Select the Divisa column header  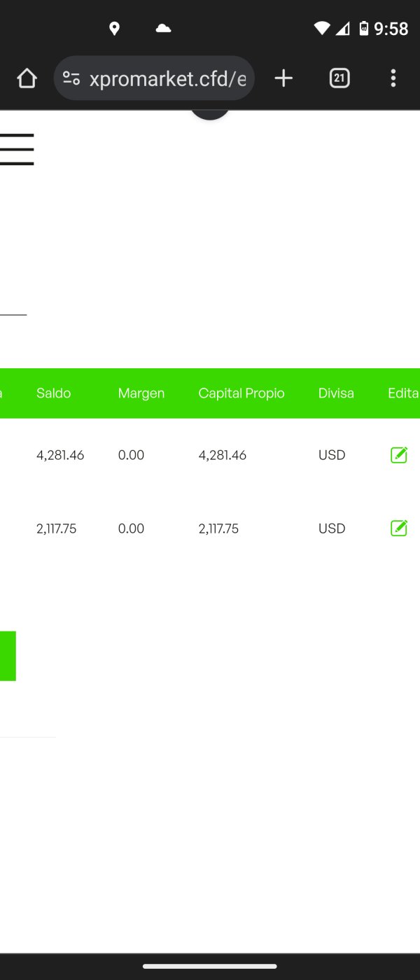pyautogui.click(x=336, y=393)
